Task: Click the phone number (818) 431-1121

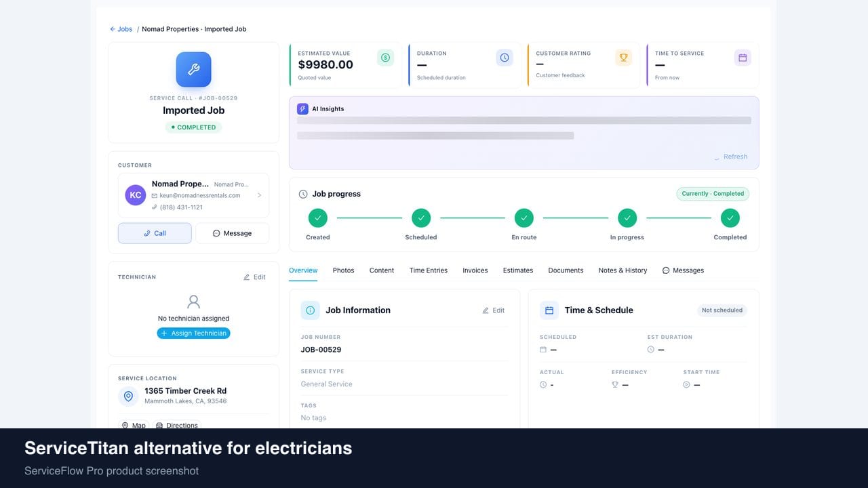Action: pos(181,207)
